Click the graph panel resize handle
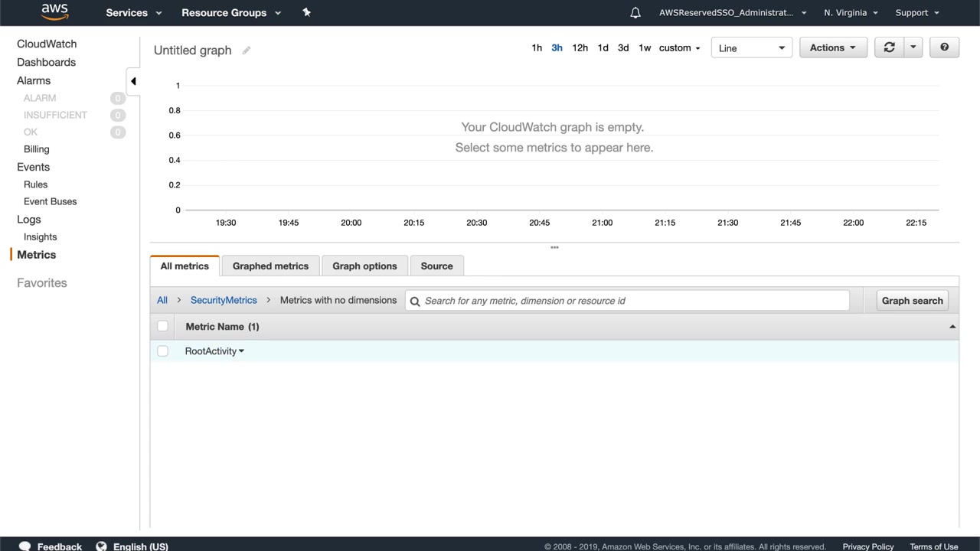The height and width of the screenshot is (551, 980). 554,247
